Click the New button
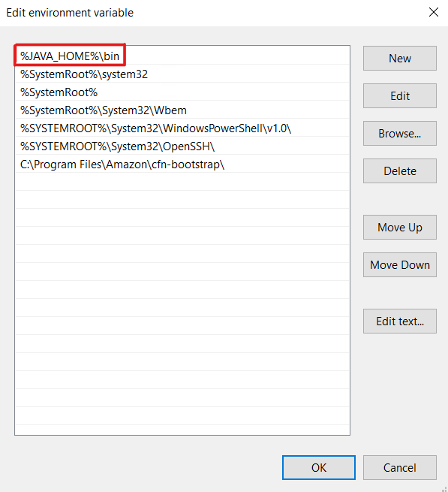 point(400,59)
